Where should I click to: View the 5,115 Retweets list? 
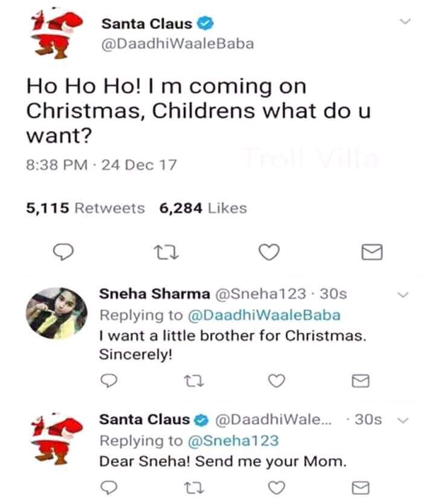85,208
